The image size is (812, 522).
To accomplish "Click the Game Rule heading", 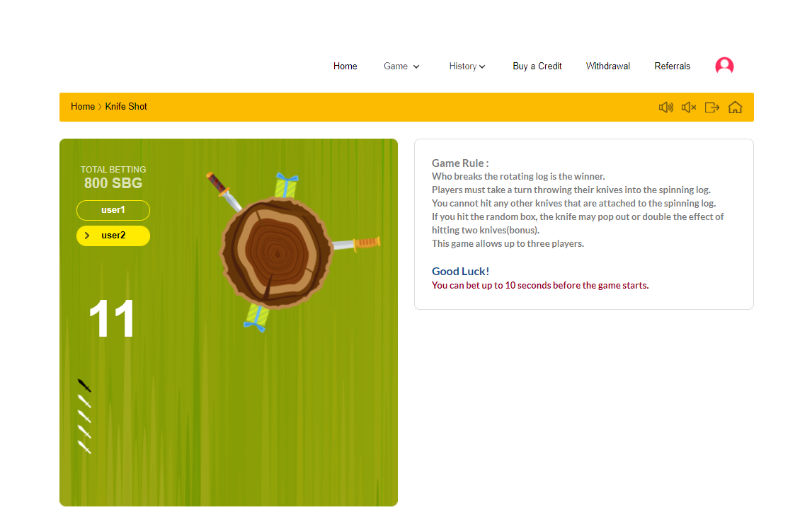I will click(x=460, y=163).
